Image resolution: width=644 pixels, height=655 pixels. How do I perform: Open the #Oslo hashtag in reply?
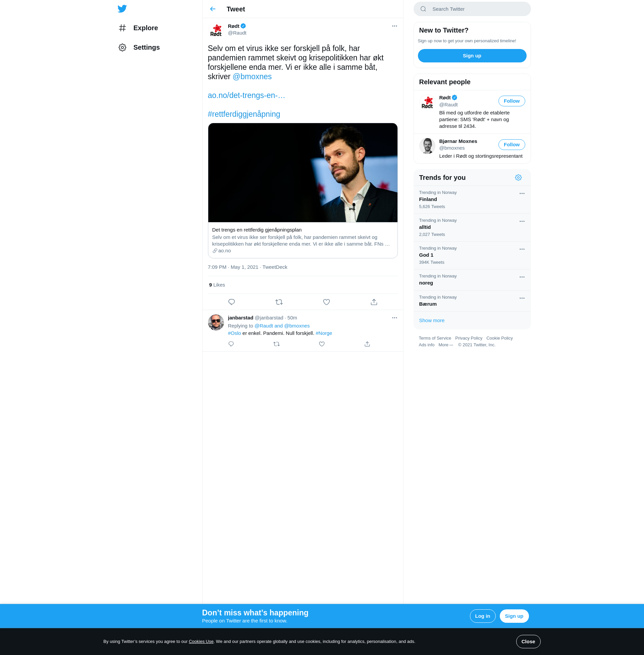point(234,333)
